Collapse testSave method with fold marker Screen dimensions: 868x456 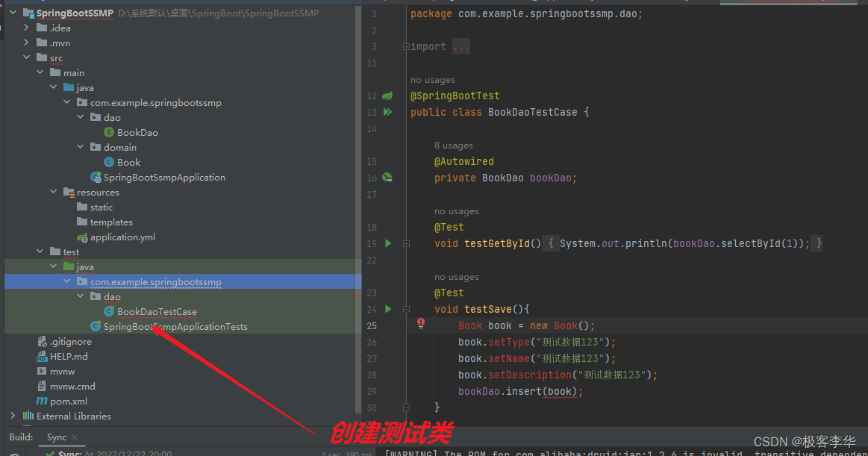tap(406, 310)
